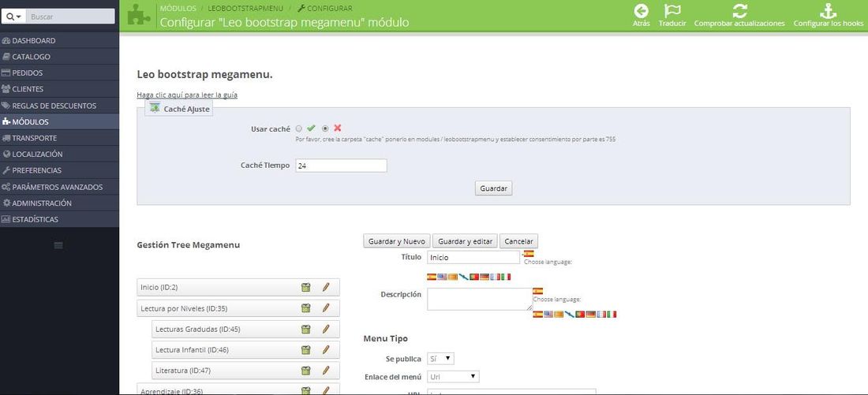
Task: Open Reglas de Descuentos in the sidebar
Action: point(59,105)
